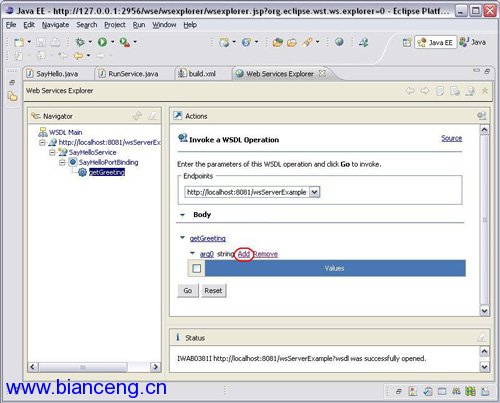Click Navigator horizontal scrollbar left arrow
500x403 pixels.
tap(32, 367)
